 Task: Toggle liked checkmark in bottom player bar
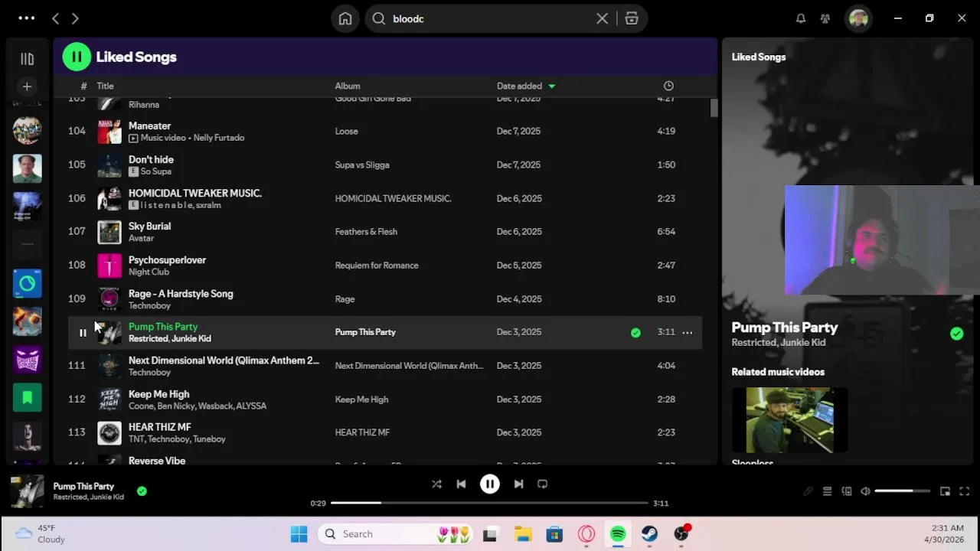click(x=142, y=491)
